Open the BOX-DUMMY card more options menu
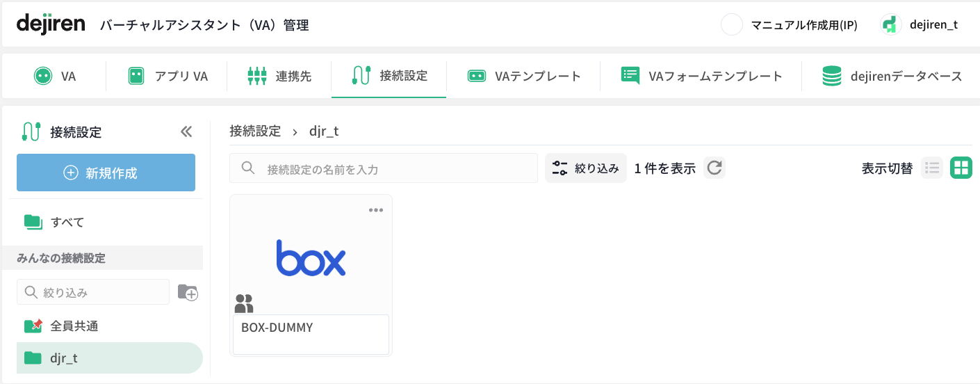This screenshot has height=384, width=980. pos(376,210)
